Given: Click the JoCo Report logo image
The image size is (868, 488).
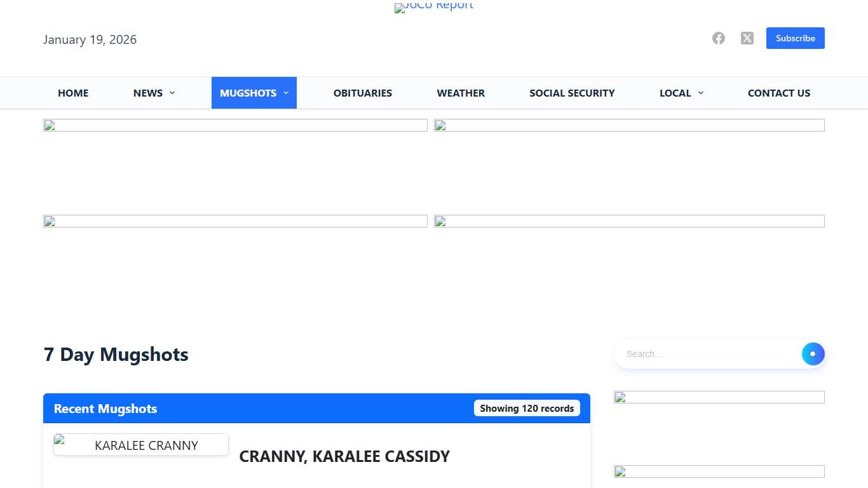Looking at the screenshot, I should 434,7.
